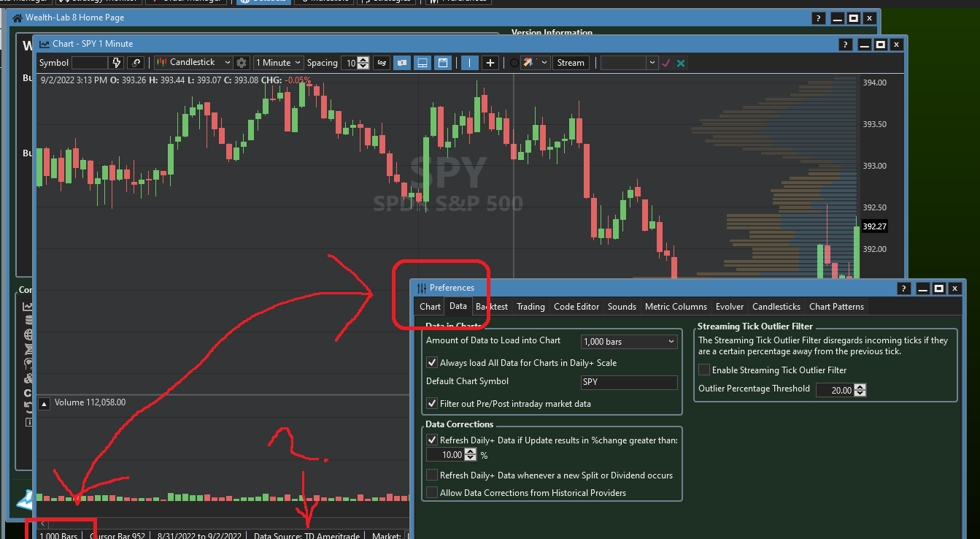Toggle the vertical line cursor button
The width and height of the screenshot is (980, 539).
[x=470, y=63]
